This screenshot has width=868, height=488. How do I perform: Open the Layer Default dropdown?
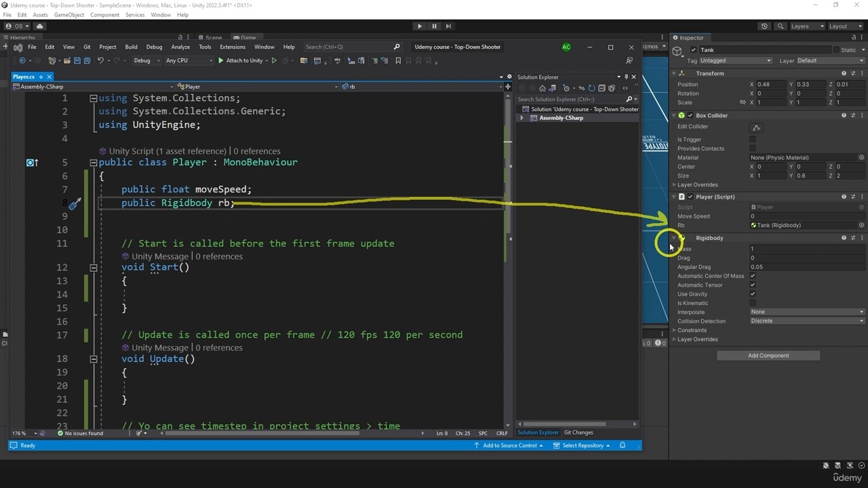point(830,61)
